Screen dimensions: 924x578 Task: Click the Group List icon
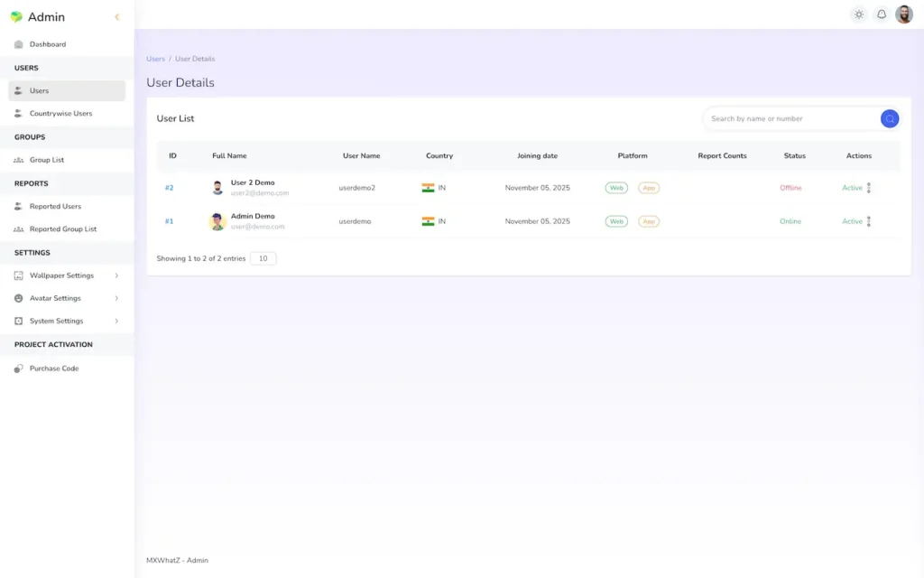(19, 160)
